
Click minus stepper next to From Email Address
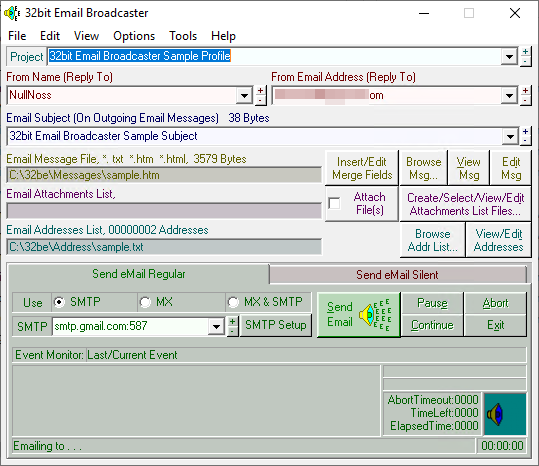coord(525,100)
